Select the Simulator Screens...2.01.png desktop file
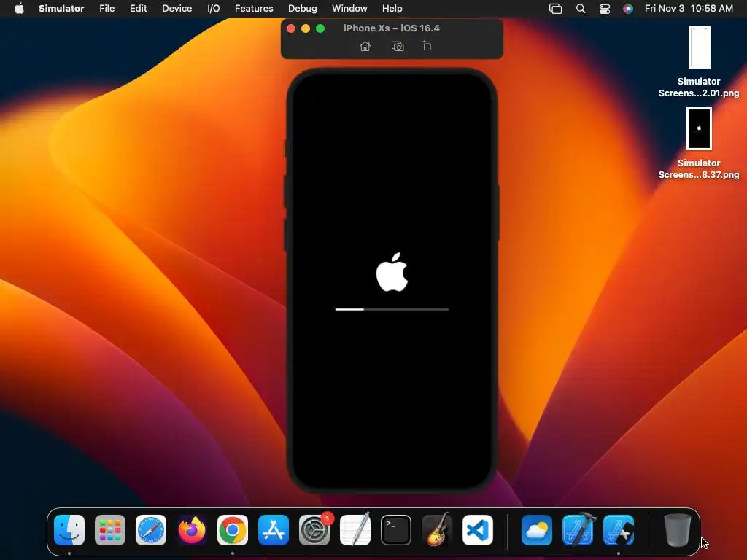The height and width of the screenshot is (560, 747). pyautogui.click(x=699, y=62)
